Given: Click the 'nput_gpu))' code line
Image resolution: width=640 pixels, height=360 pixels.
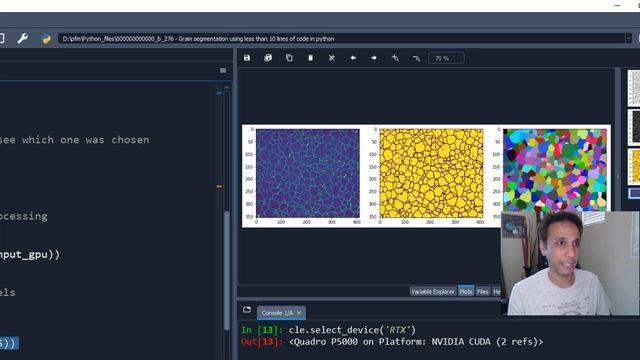Looking at the screenshot, I should point(30,255).
